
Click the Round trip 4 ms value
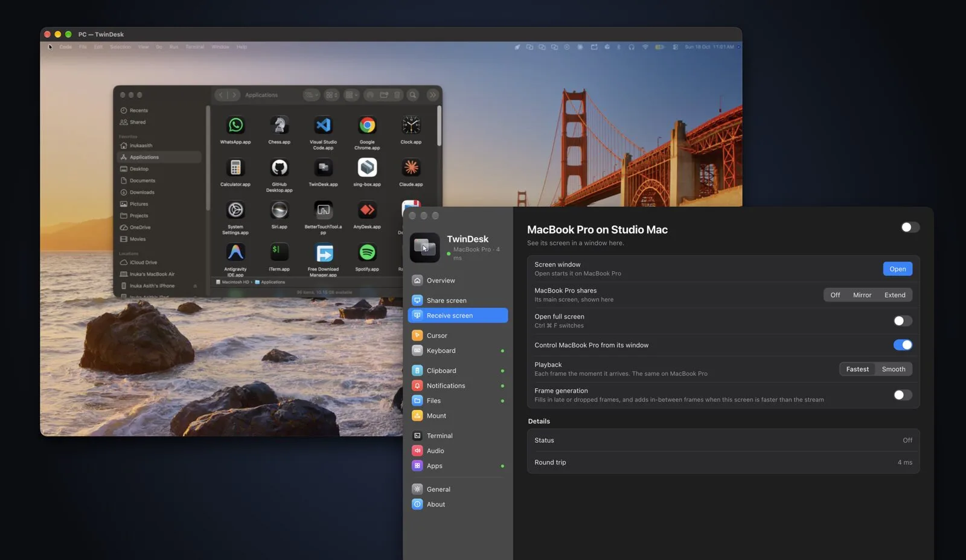(904, 463)
